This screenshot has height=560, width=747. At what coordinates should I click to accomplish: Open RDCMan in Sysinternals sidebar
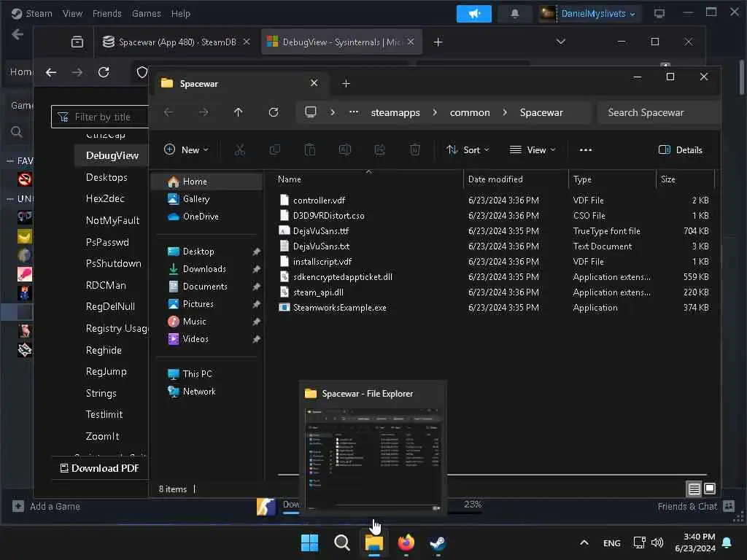pos(106,285)
